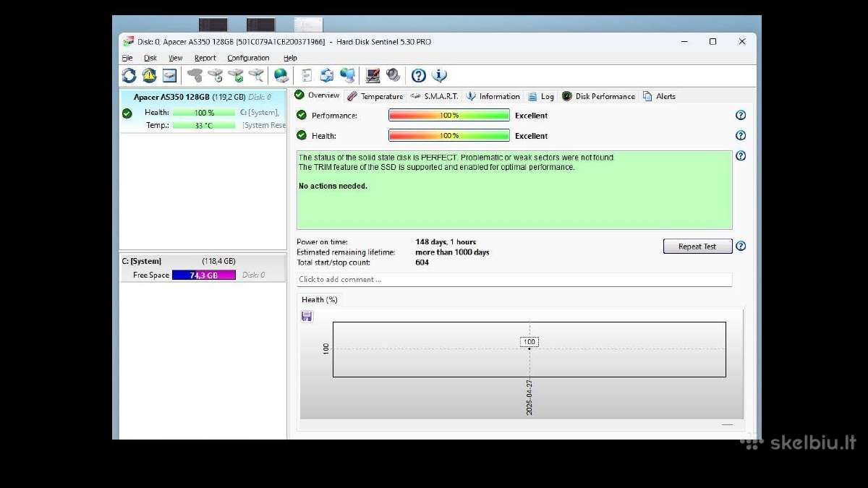Viewport: 868px width, 488px height.
Task: Click the refresh arrows icon in the toolbar
Action: (129, 75)
